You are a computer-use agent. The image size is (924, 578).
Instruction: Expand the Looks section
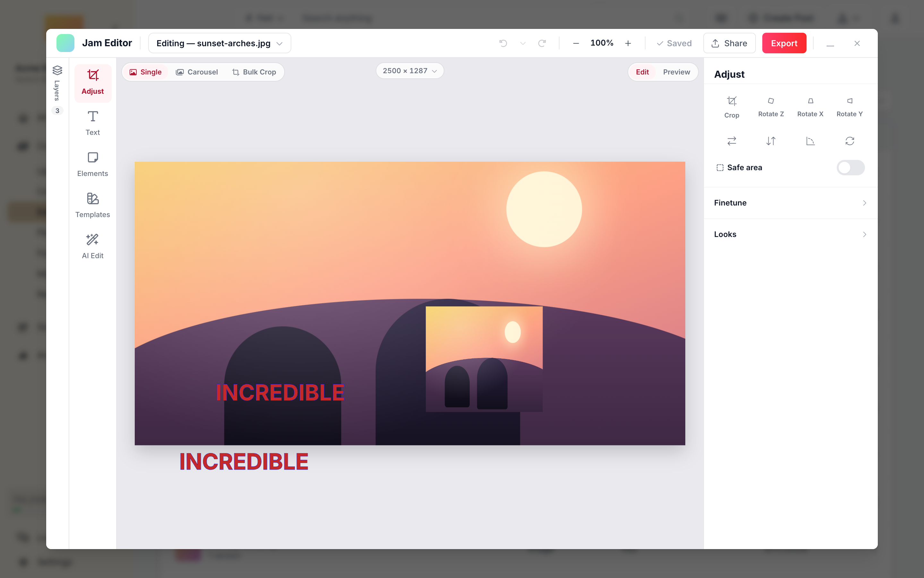[x=790, y=234]
